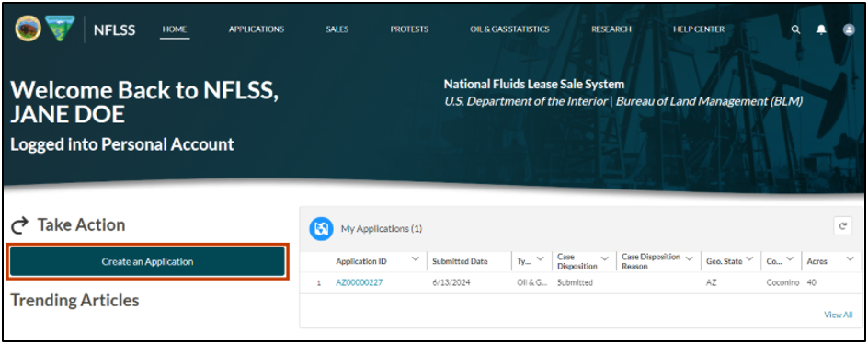
Task: Expand the Case Disposition column menu
Action: coord(605,258)
